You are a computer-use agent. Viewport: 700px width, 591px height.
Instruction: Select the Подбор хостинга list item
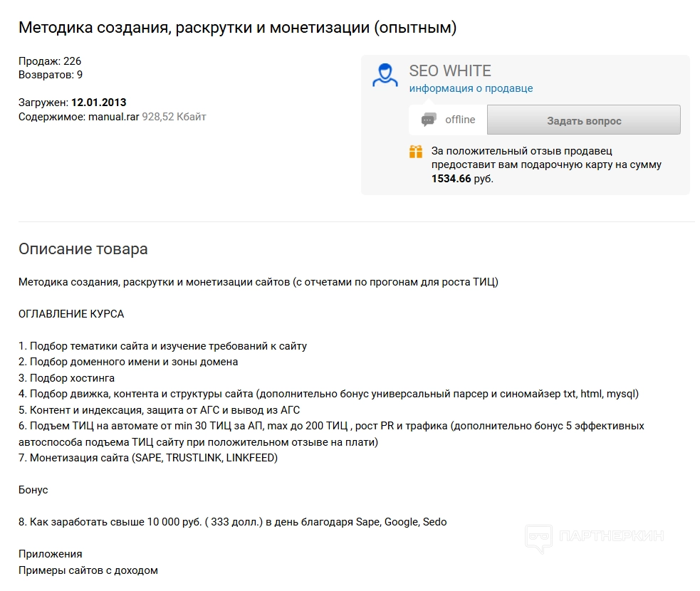(66, 378)
